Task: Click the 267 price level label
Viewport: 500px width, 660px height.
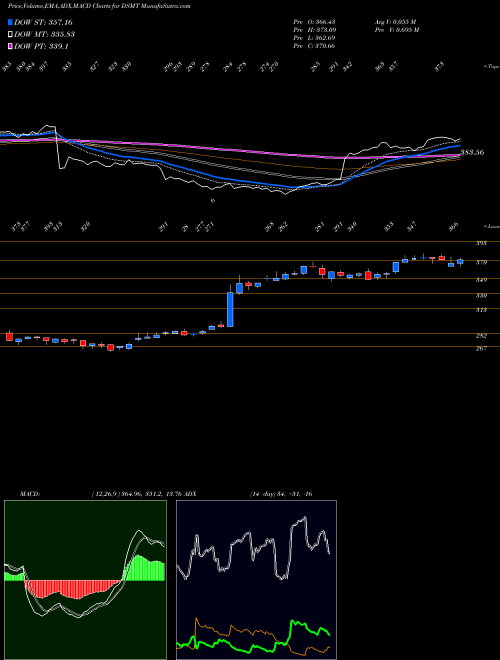Action: pyautogui.click(x=481, y=349)
